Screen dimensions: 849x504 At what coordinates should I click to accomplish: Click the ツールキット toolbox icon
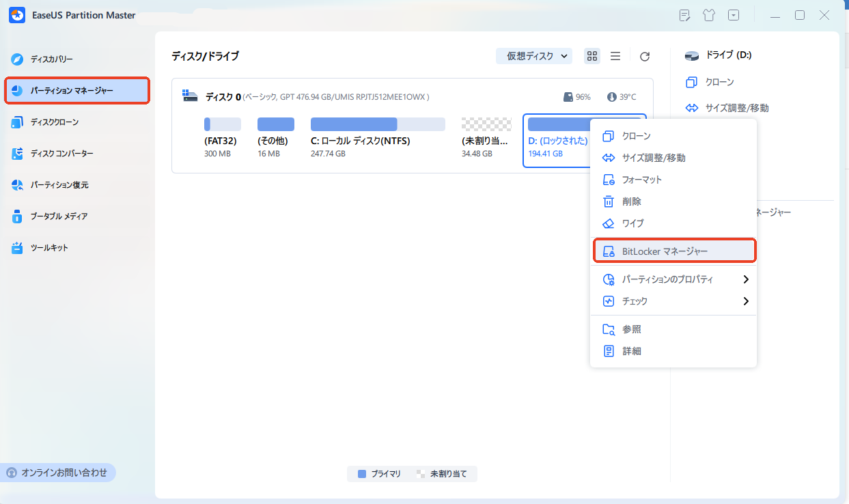pyautogui.click(x=18, y=248)
